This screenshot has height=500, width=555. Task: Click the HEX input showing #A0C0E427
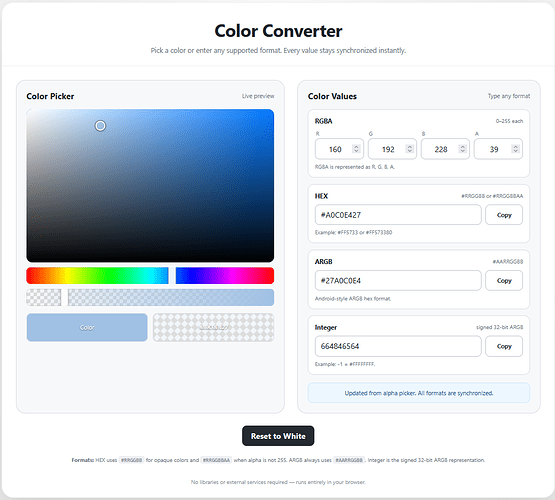click(x=398, y=215)
